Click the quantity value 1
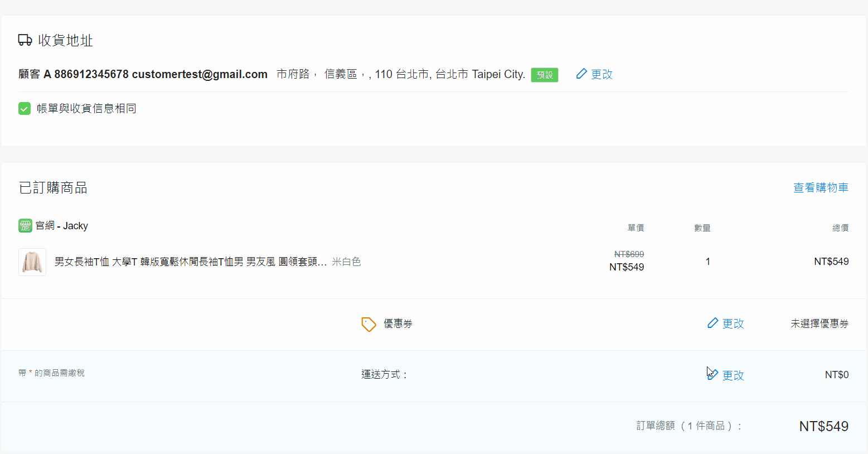This screenshot has width=868, height=454. (708, 262)
